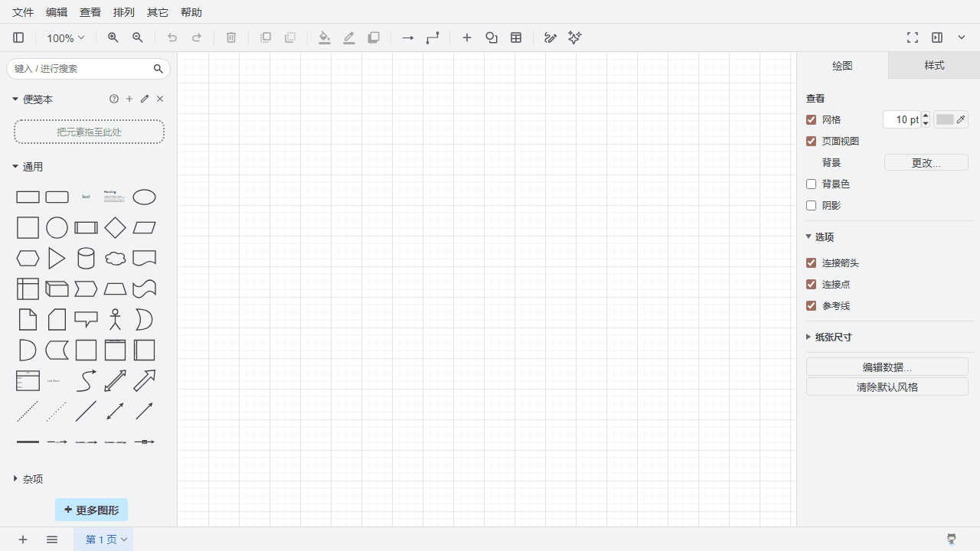Click the 更多图形 button
980x551 pixels.
pyautogui.click(x=91, y=510)
